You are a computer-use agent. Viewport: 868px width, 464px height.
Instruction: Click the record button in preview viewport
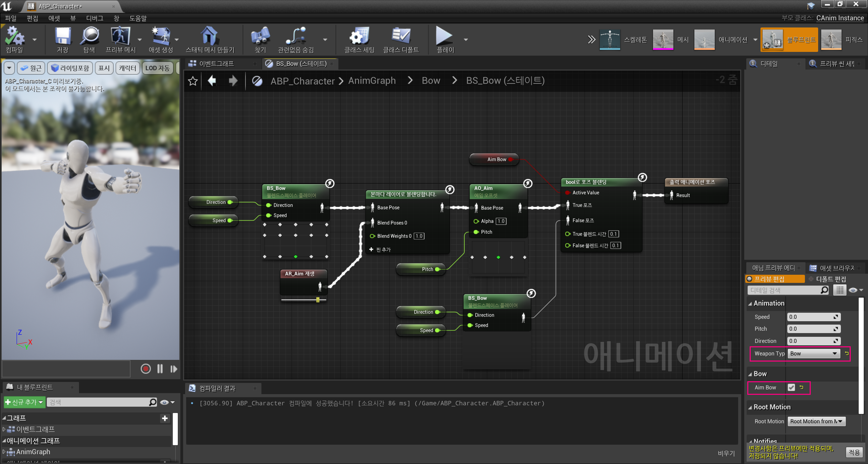click(x=146, y=369)
